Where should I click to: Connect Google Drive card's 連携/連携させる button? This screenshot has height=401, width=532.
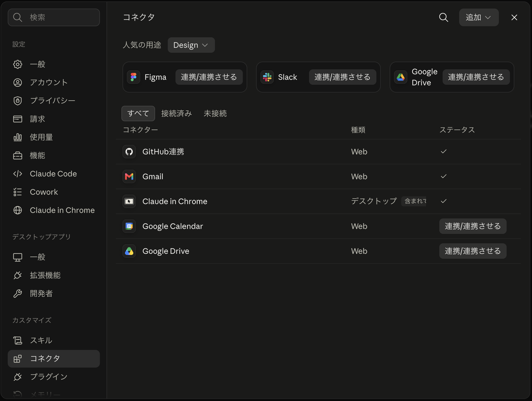click(476, 77)
